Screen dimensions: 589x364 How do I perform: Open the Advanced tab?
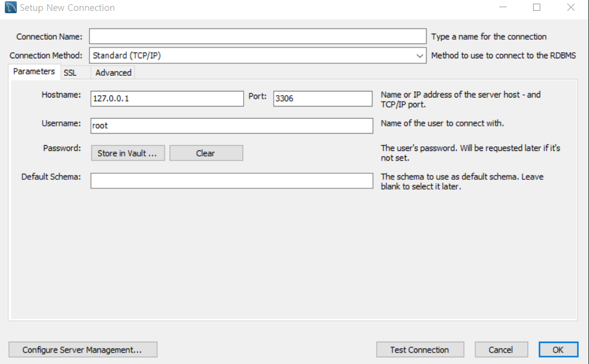coord(113,72)
